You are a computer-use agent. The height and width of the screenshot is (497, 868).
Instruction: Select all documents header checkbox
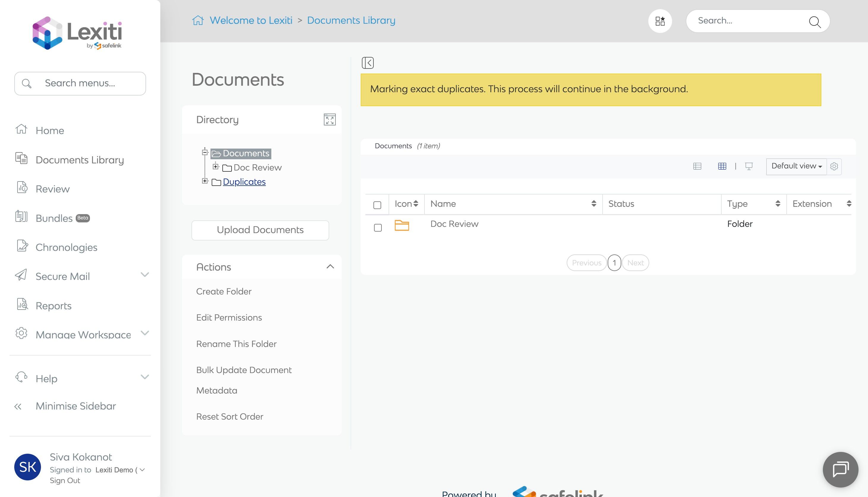(377, 205)
